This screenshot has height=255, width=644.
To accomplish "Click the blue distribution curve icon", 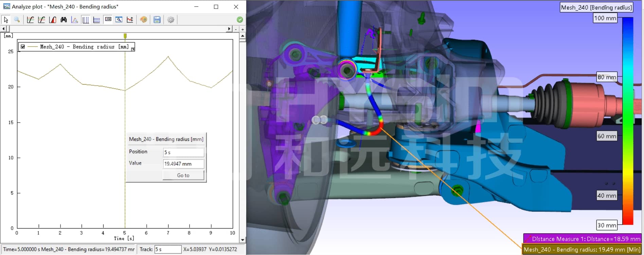I will (x=74, y=20).
